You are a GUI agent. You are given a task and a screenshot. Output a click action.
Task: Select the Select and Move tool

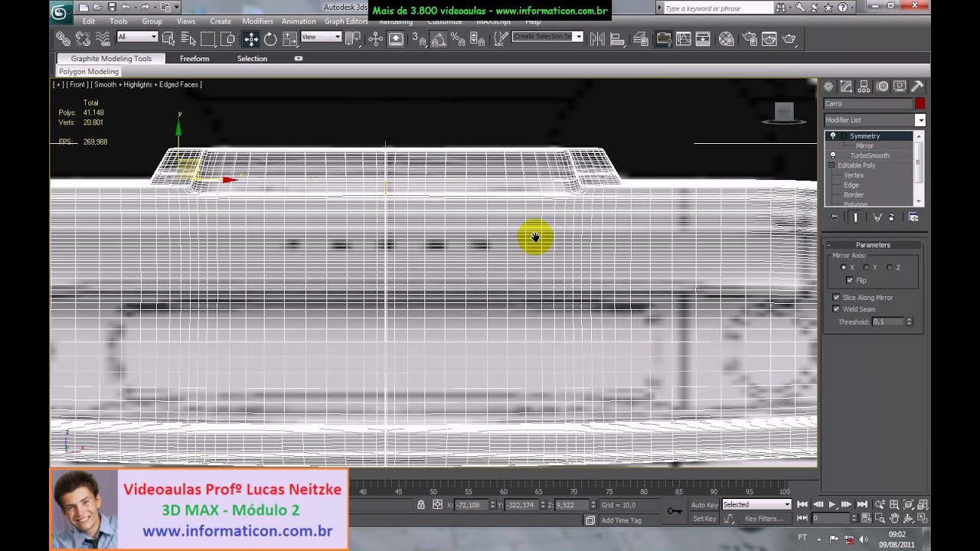251,39
